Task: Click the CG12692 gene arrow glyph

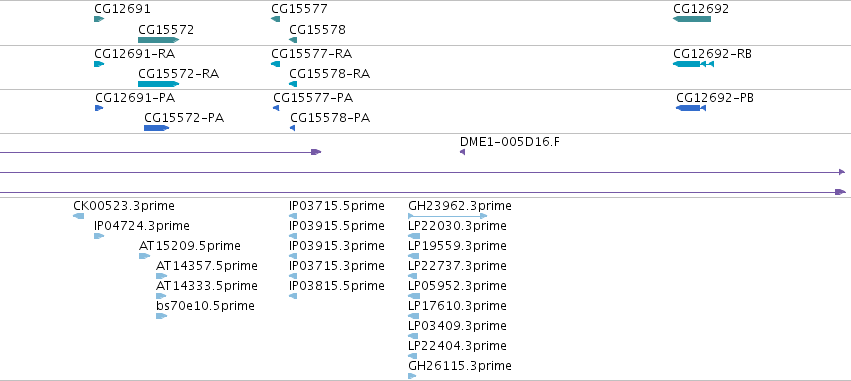Action: click(692, 19)
